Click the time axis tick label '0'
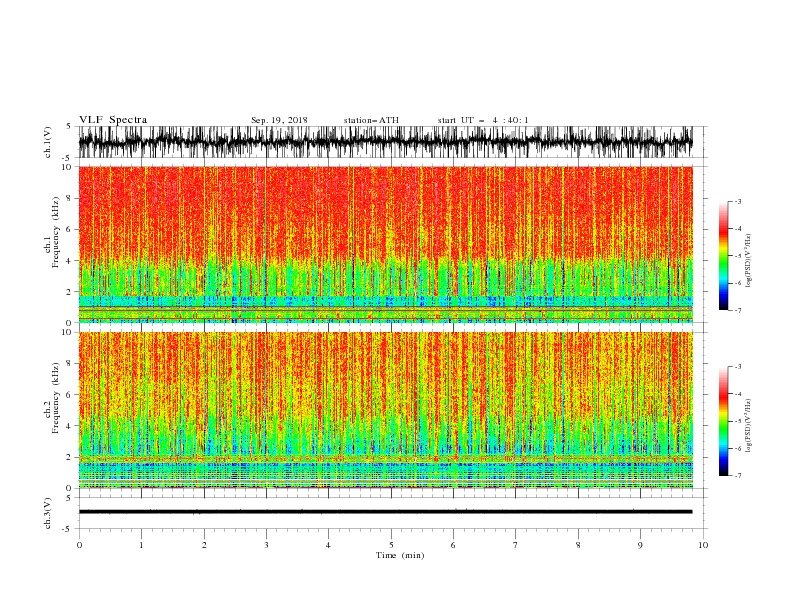The height and width of the screenshot is (612, 792). [79, 545]
